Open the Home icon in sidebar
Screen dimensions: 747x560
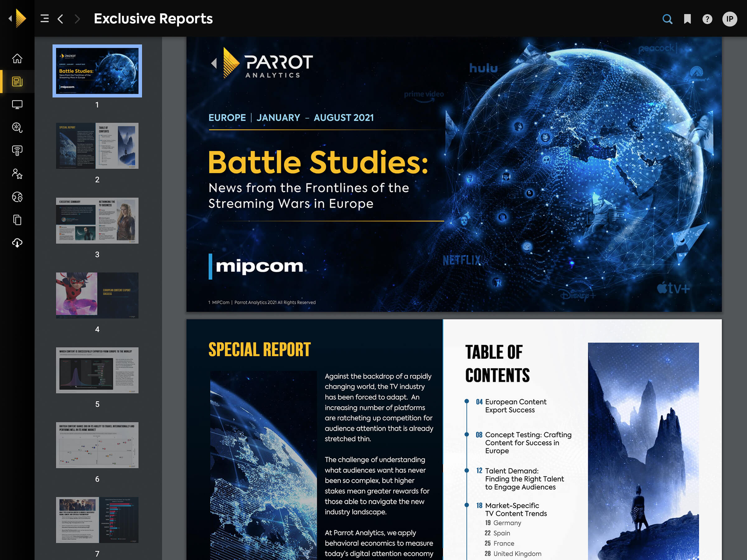coord(17,59)
